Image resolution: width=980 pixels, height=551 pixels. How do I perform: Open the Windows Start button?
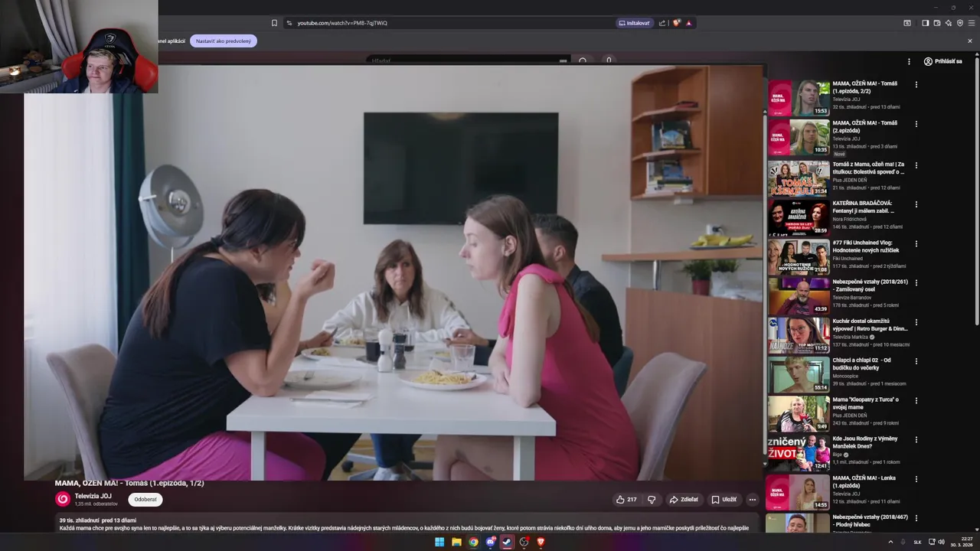pyautogui.click(x=439, y=542)
